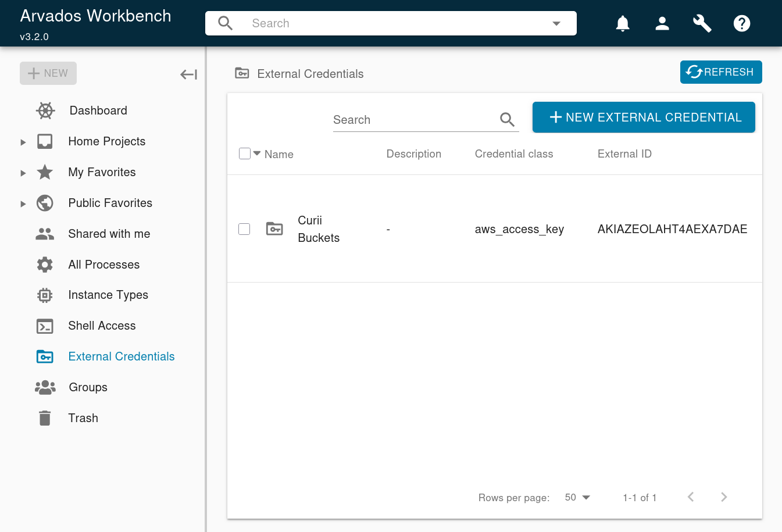
Task: Open the search type dropdown arrow
Action: [x=556, y=23]
